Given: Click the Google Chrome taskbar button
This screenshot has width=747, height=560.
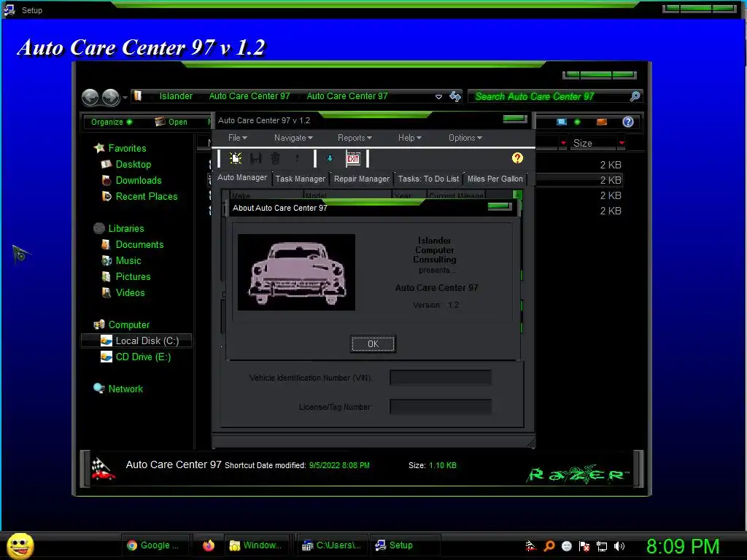Looking at the screenshot, I should pyautogui.click(x=155, y=545).
